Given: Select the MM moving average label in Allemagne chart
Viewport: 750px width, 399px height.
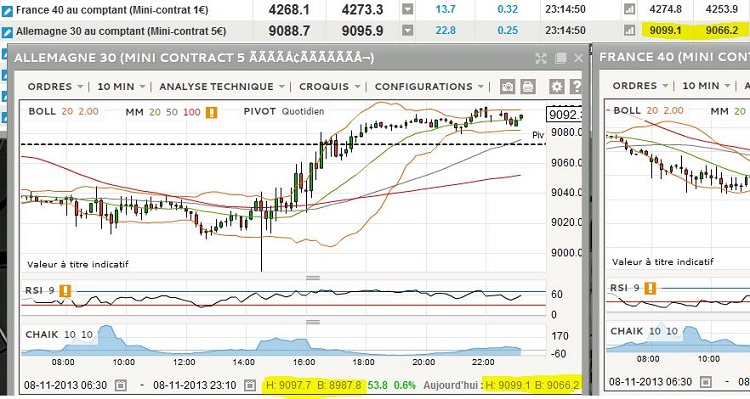Looking at the screenshot, I should click(x=163, y=112).
